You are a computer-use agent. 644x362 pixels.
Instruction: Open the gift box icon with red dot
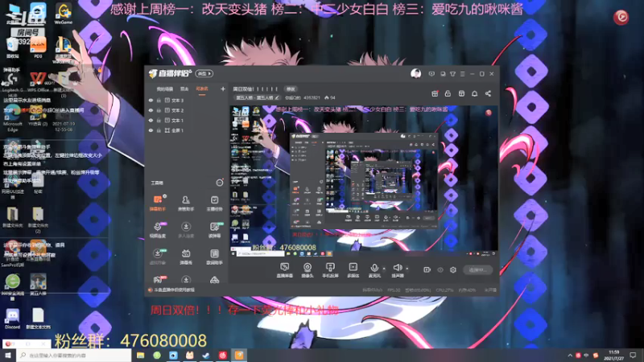[x=435, y=93]
